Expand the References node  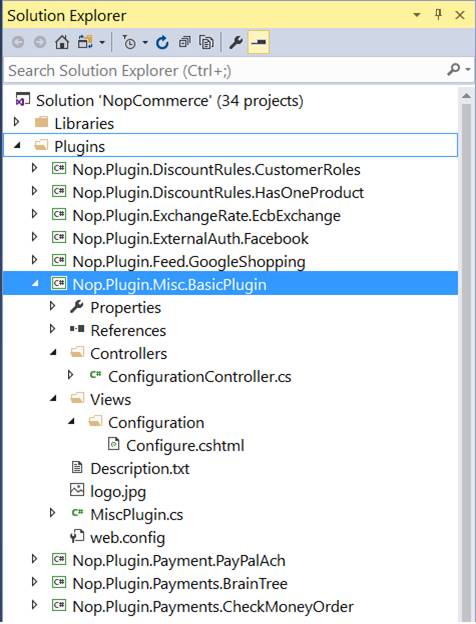[52, 329]
